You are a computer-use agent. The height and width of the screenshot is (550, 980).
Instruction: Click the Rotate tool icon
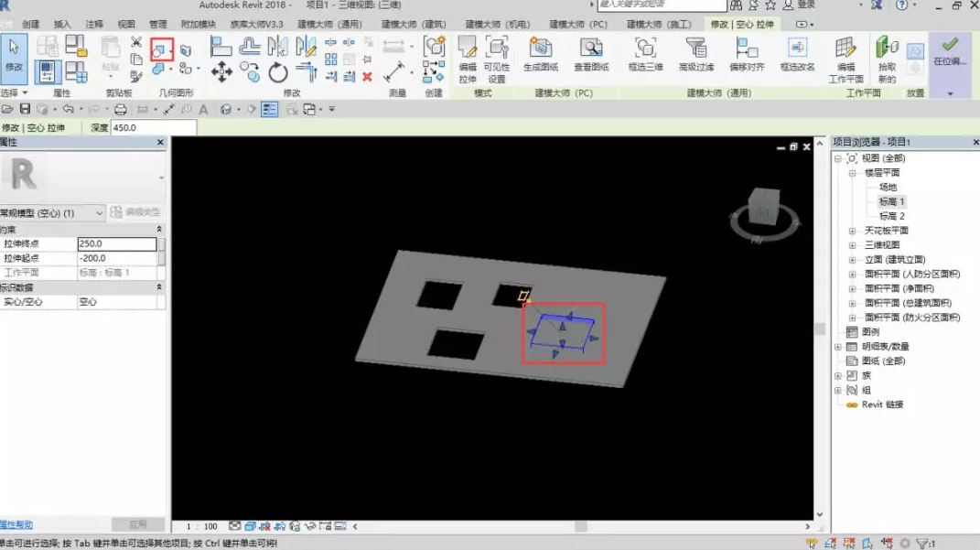coord(278,71)
